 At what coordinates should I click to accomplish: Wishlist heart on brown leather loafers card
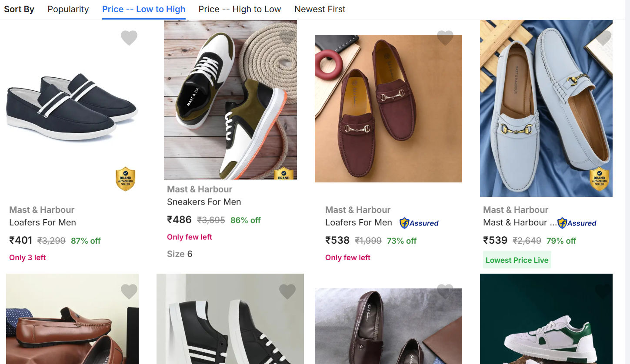click(129, 291)
